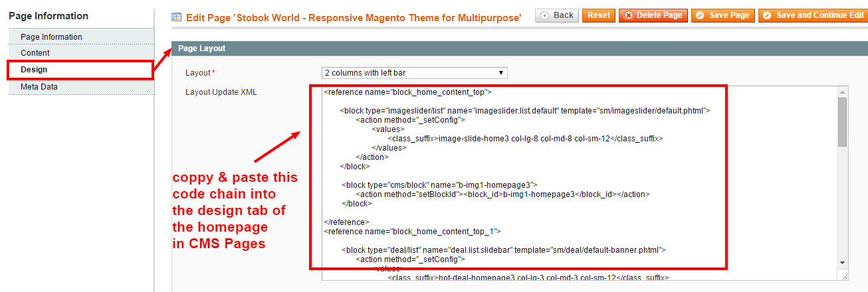Click the textarea resize handle corner
The image size is (868, 292).
(844, 275)
